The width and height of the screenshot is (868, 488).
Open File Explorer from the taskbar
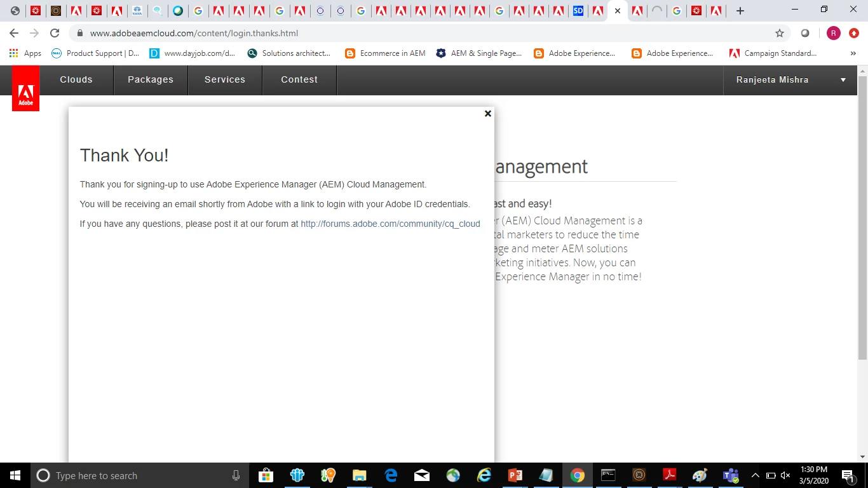tap(360, 475)
